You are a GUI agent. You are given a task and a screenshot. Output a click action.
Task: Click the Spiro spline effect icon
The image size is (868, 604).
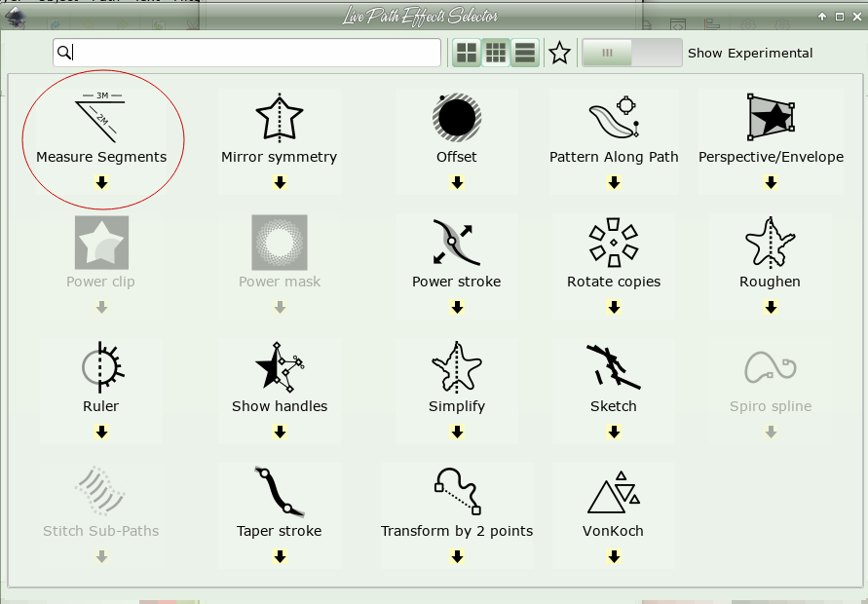click(x=771, y=366)
